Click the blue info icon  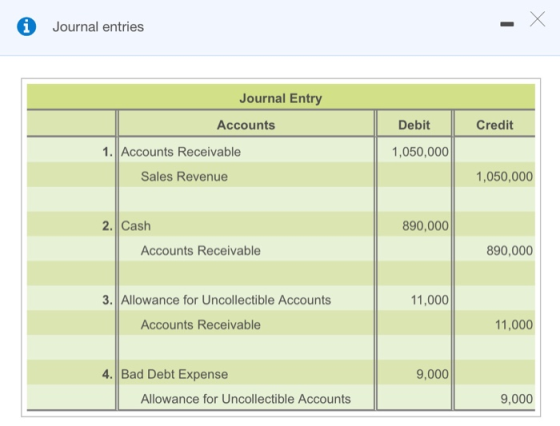coord(26,27)
